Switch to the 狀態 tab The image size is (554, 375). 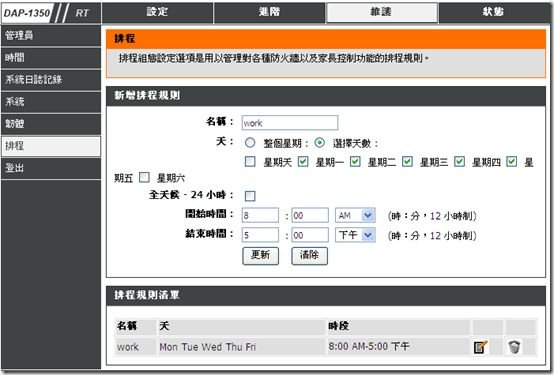coord(494,13)
